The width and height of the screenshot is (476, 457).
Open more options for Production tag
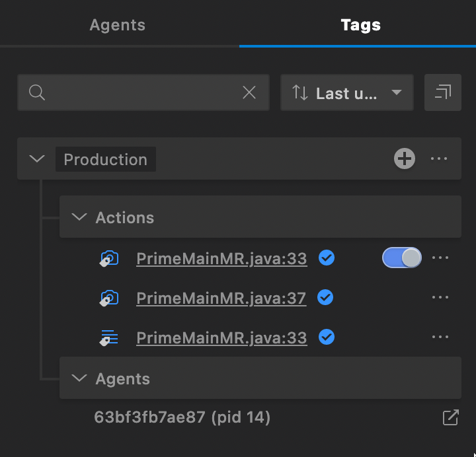(440, 158)
